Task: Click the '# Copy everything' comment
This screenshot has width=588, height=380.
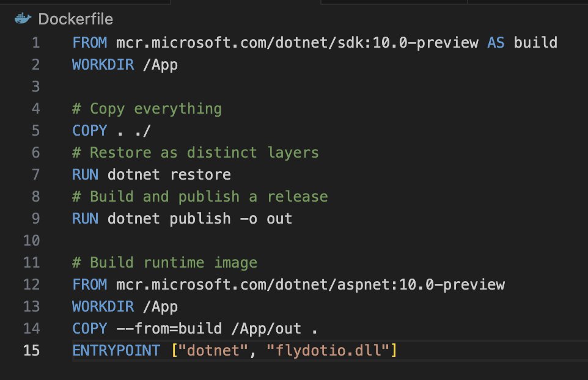Action: point(147,109)
